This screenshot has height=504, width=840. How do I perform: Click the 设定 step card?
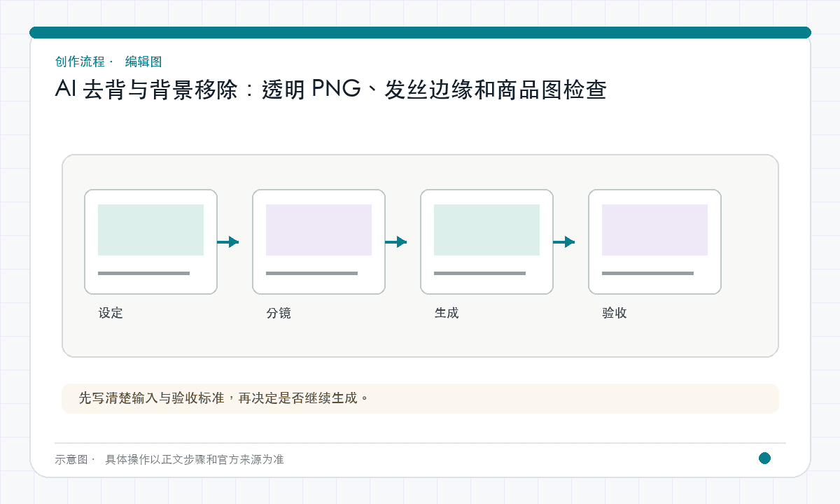pos(150,241)
